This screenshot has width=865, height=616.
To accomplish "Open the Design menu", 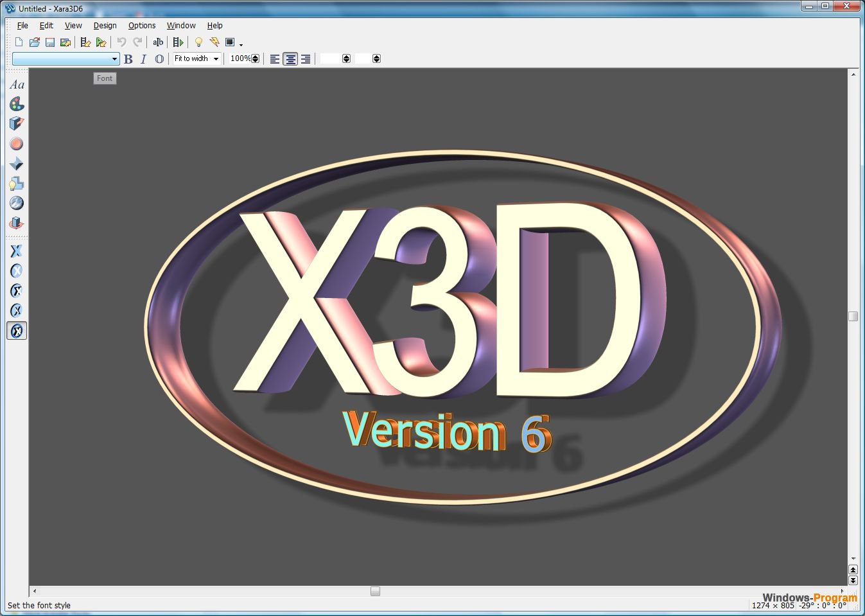I will click(x=105, y=26).
